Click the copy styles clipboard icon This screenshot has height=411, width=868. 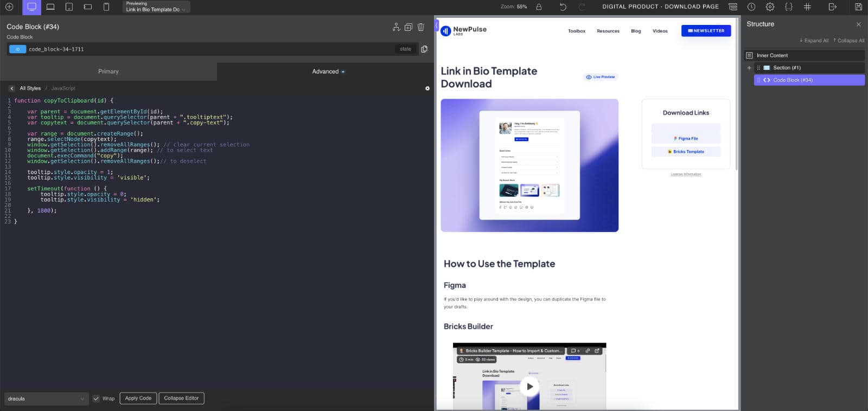(x=424, y=49)
